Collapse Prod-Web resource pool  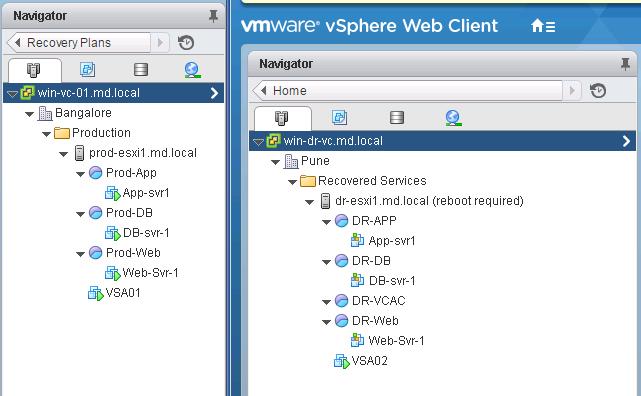[x=81, y=254]
